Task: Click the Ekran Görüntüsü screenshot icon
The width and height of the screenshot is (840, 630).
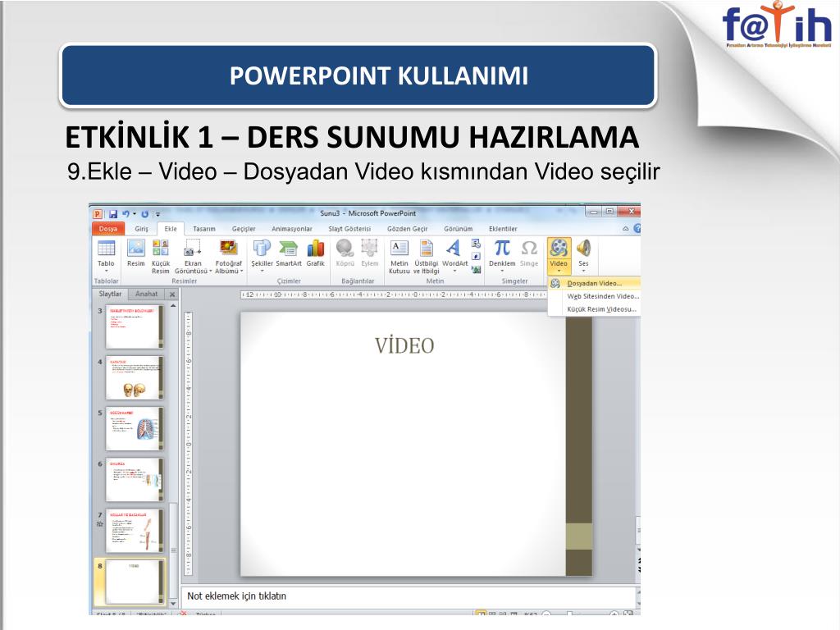Action: click(192, 249)
